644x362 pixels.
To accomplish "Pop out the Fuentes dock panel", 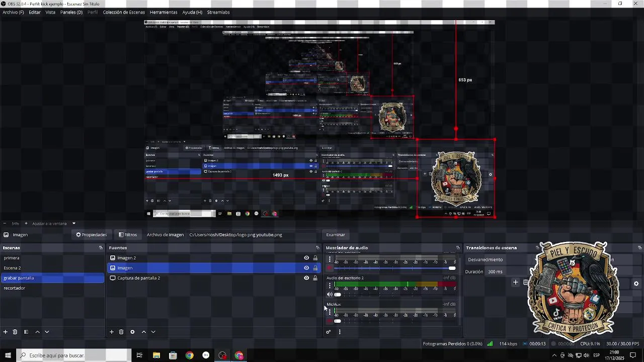I will (317, 248).
